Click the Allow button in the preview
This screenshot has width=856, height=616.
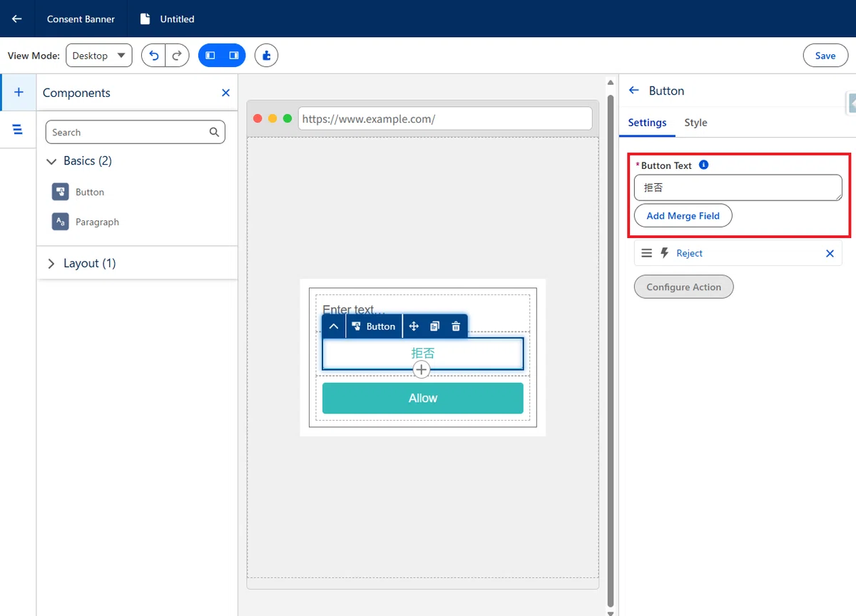(423, 399)
